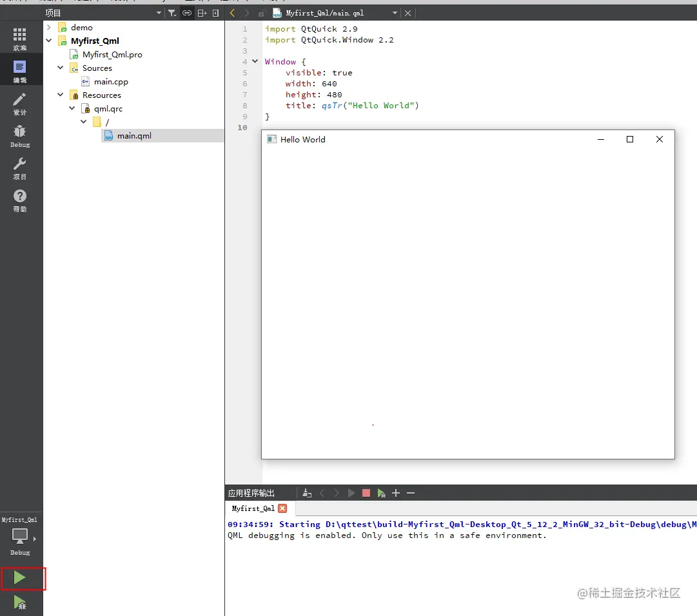697x616 pixels.
Task: Open Projects mode wrench icon
Action: click(19, 168)
